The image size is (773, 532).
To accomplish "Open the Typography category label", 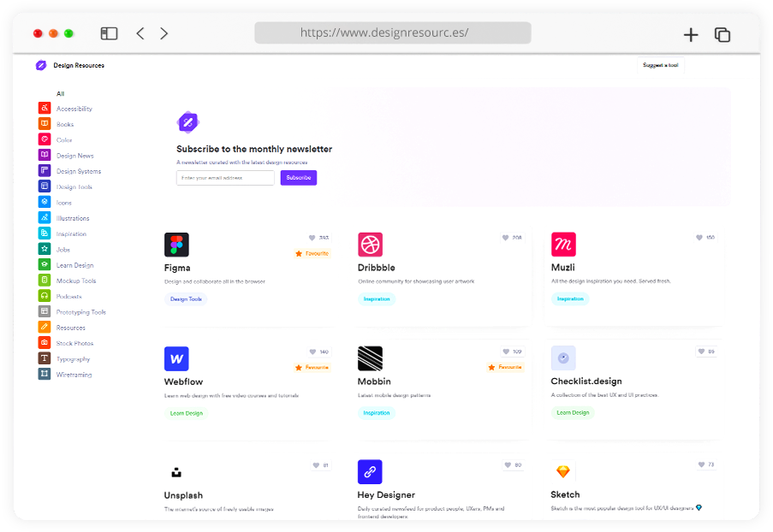I will tap(73, 359).
